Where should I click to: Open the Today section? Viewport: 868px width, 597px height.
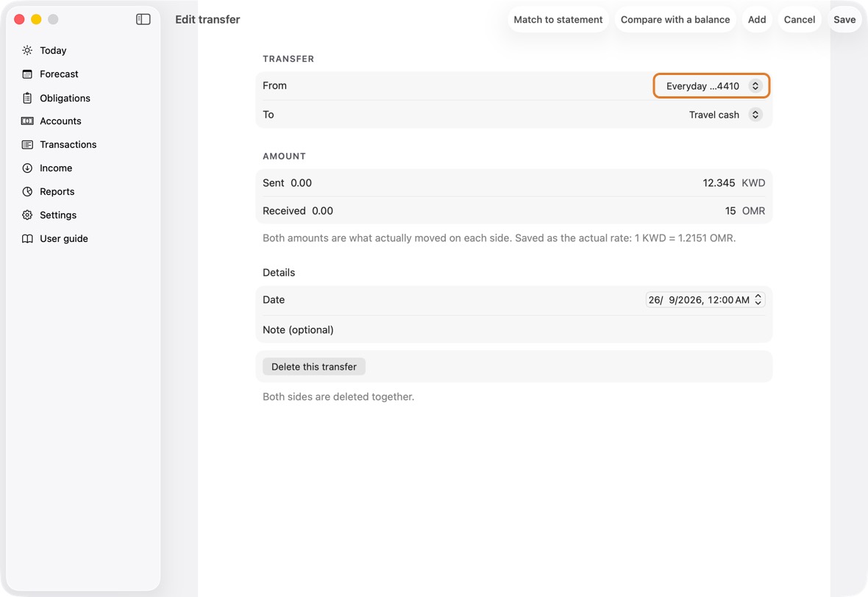click(53, 50)
